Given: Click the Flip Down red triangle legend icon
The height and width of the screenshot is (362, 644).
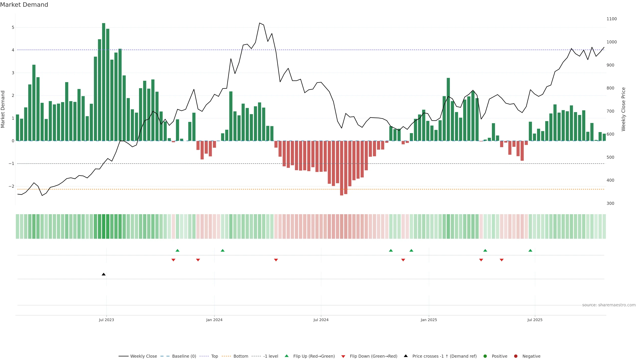Looking at the screenshot, I should tap(343, 356).
